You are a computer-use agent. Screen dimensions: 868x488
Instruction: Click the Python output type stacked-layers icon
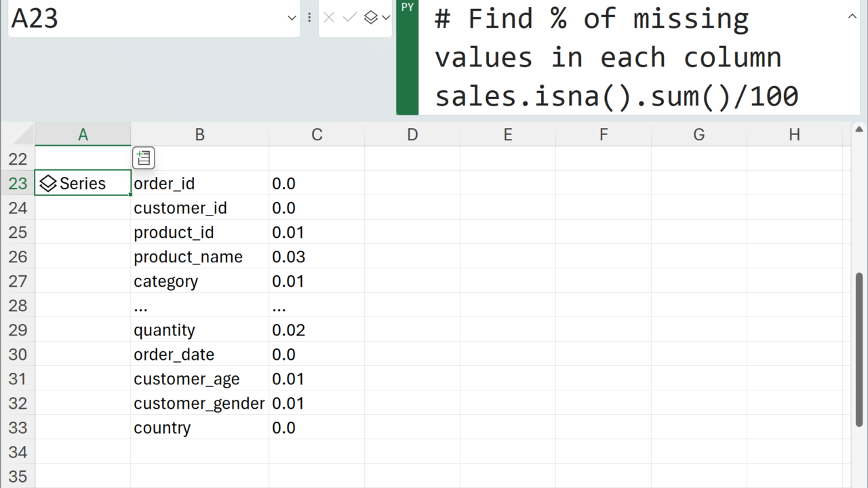click(x=370, y=18)
